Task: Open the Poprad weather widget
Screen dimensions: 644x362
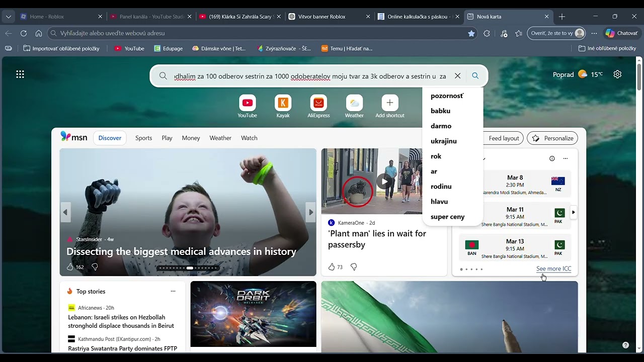Action: 578,74
